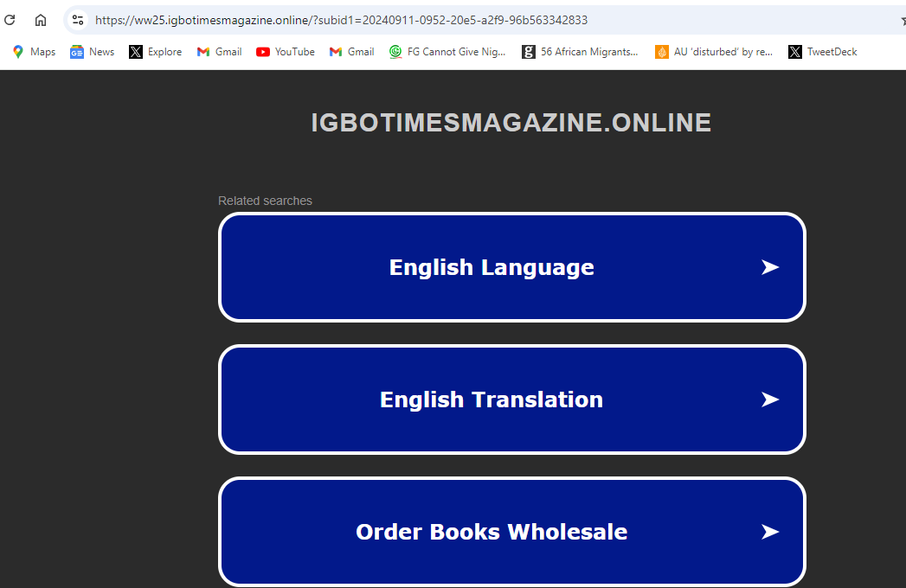The image size is (906, 588).
Task: Open the 56 African Migrants... bookmark
Action: coord(580,52)
